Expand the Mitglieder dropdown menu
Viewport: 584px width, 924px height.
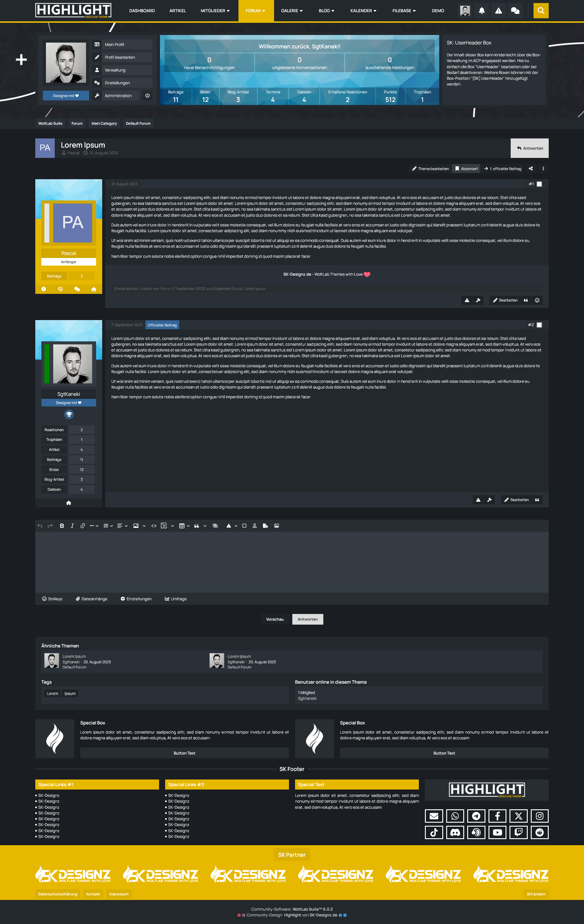click(x=215, y=11)
